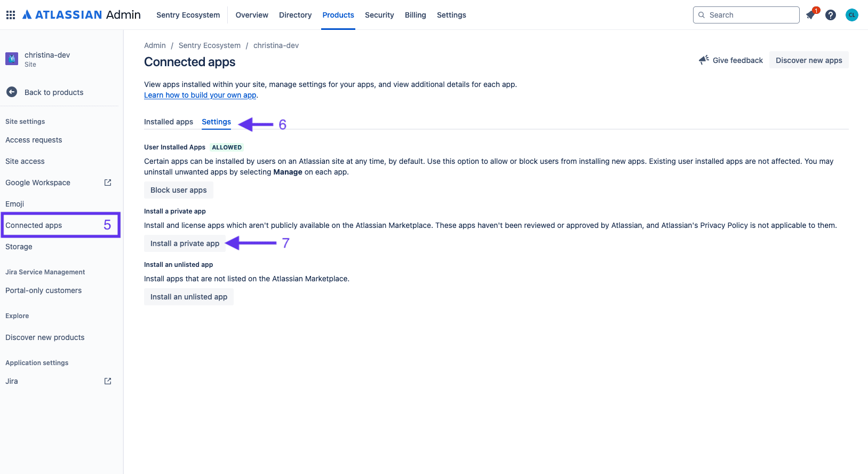
Task: Click the christina-dev site name in sidebar
Action: click(x=47, y=55)
